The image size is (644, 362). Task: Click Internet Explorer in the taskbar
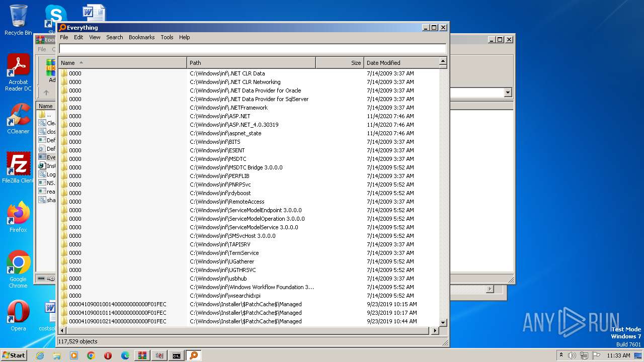point(40,355)
